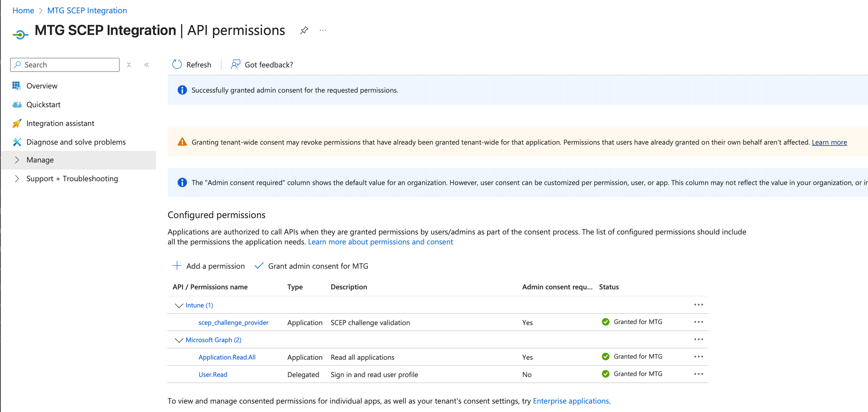The width and height of the screenshot is (868, 412).
Task: Collapse the Microsoft Graph (2) group
Action: tap(178, 340)
